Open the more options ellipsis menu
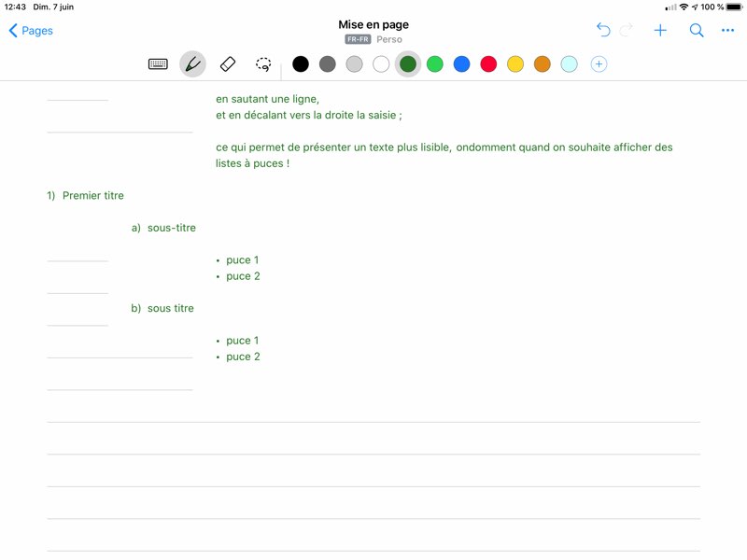 pos(727,31)
